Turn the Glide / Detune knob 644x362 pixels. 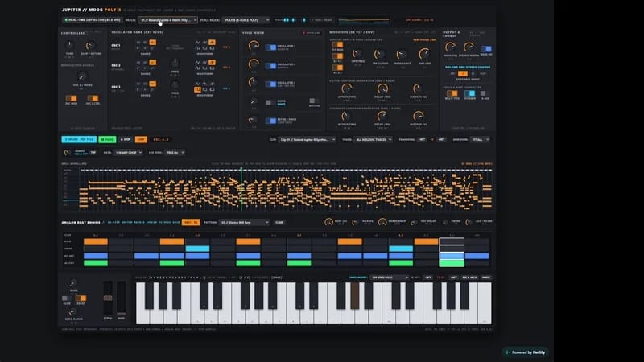pos(89,46)
